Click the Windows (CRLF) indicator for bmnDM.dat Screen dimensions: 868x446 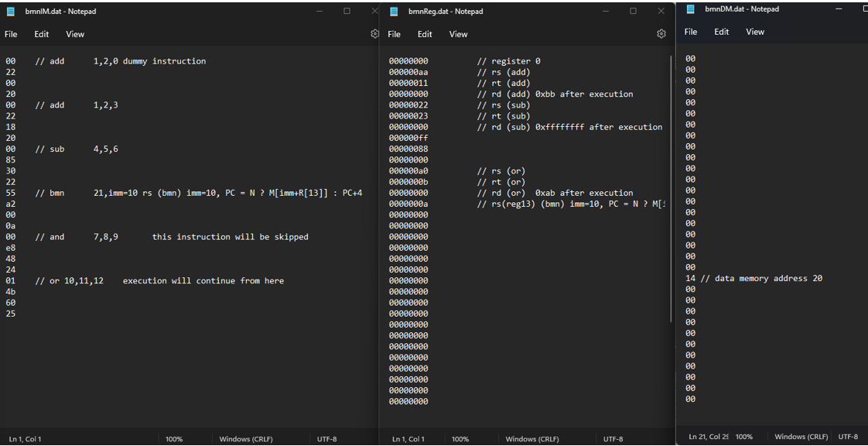coord(801,436)
